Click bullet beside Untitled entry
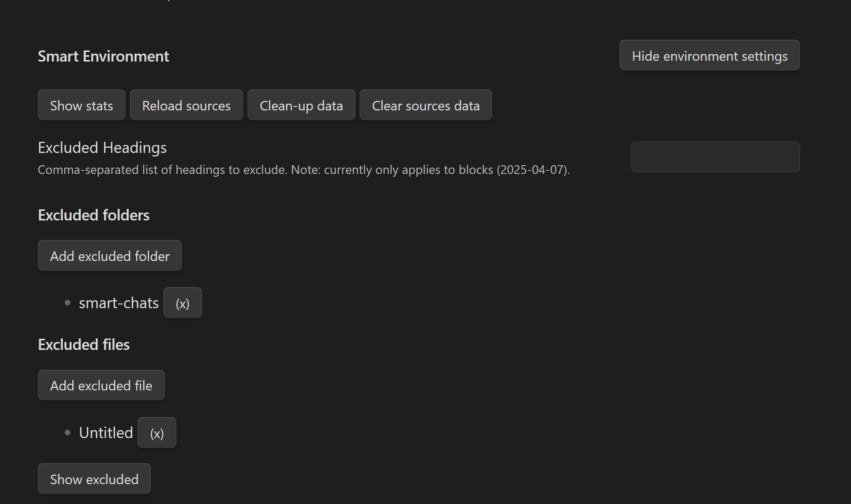Image resolution: width=851 pixels, height=504 pixels. (x=68, y=433)
